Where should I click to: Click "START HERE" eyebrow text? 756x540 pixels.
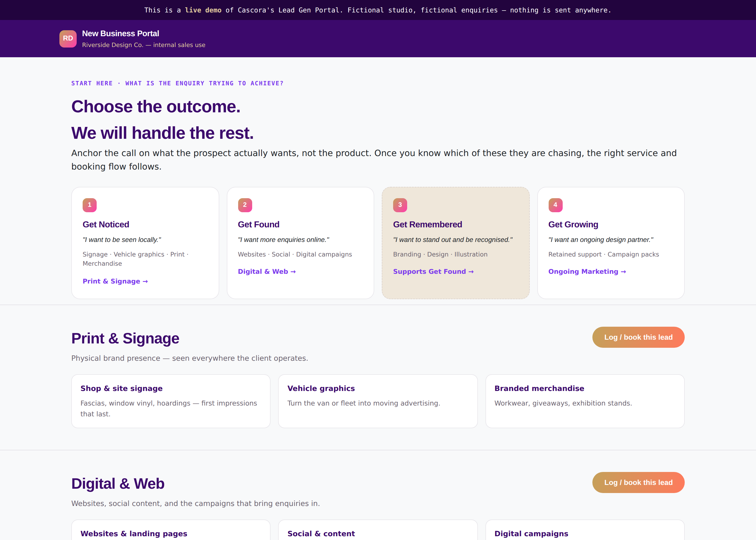(92, 83)
